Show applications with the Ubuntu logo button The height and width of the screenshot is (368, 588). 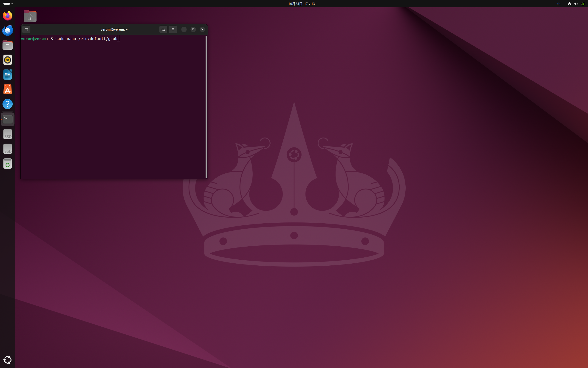(x=8, y=360)
